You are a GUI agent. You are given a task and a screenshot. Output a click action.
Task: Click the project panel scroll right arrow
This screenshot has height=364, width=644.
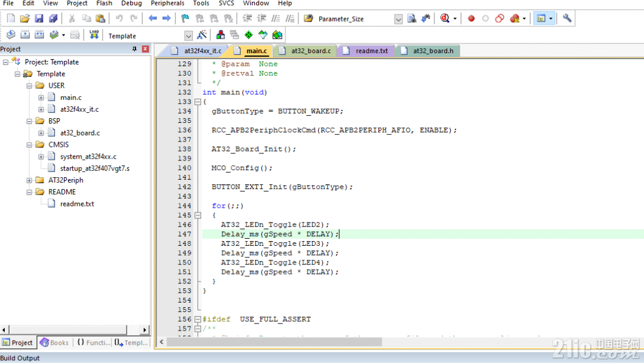(x=144, y=329)
